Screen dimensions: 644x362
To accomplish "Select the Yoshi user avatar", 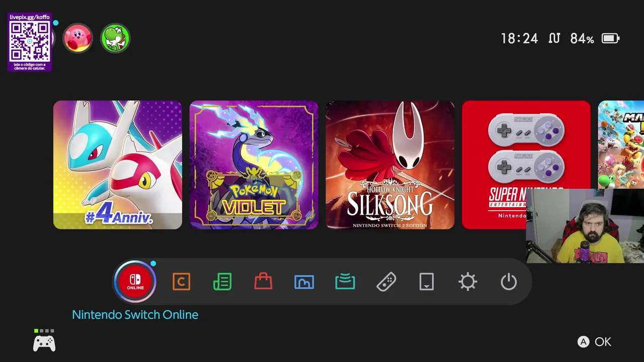I will click(115, 38).
